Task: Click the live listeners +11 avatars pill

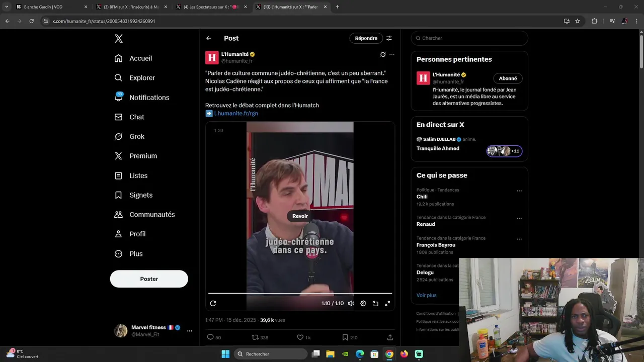Action: coord(504,151)
